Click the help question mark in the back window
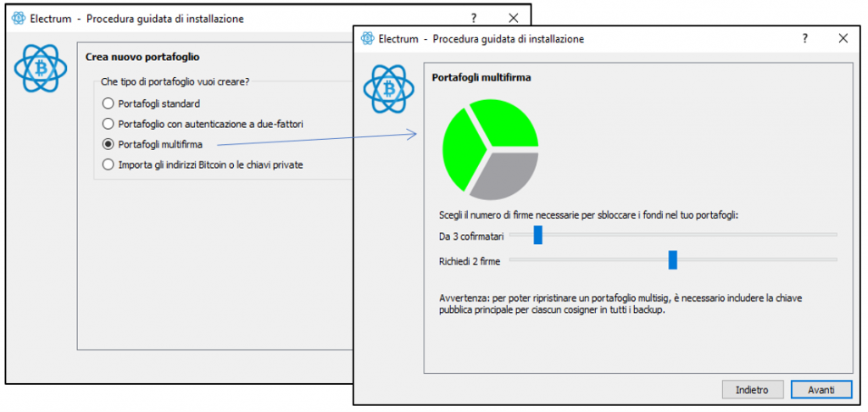The height and width of the screenshot is (412, 868). point(474,19)
